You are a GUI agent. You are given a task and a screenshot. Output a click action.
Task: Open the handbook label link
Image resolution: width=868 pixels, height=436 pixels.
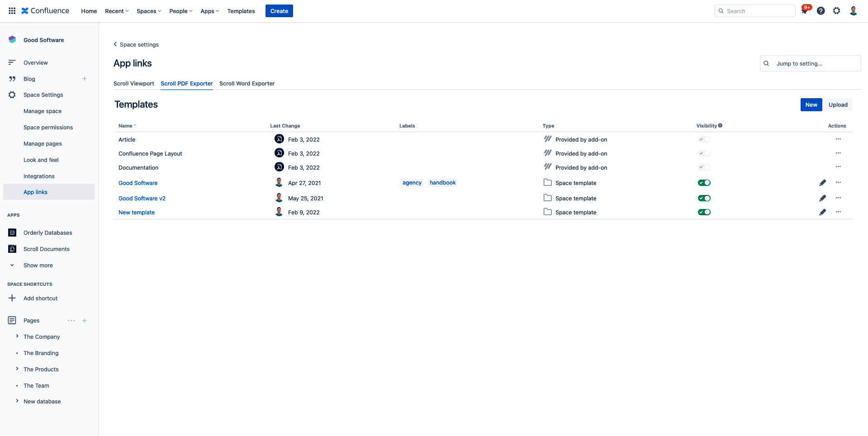(x=442, y=183)
